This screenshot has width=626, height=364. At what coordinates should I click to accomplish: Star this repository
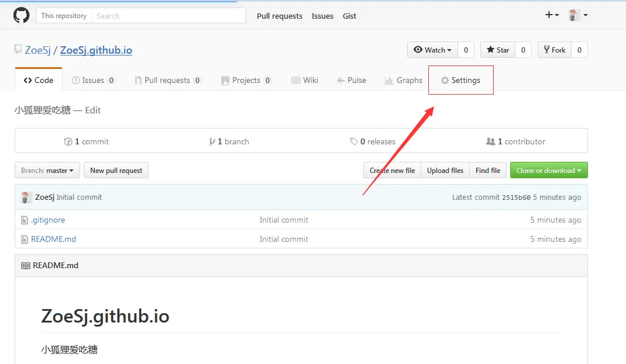pos(498,50)
